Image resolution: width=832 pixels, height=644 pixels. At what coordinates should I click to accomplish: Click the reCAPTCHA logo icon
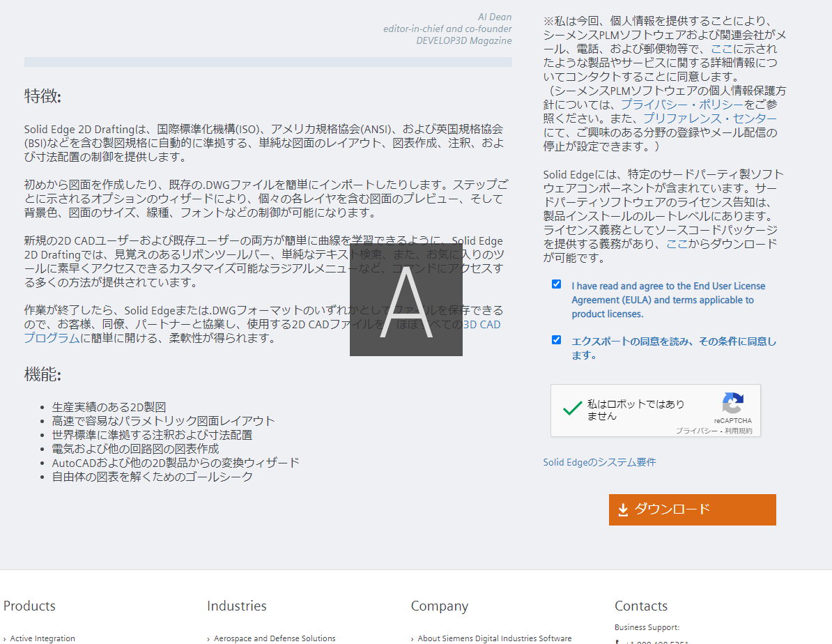[733, 404]
